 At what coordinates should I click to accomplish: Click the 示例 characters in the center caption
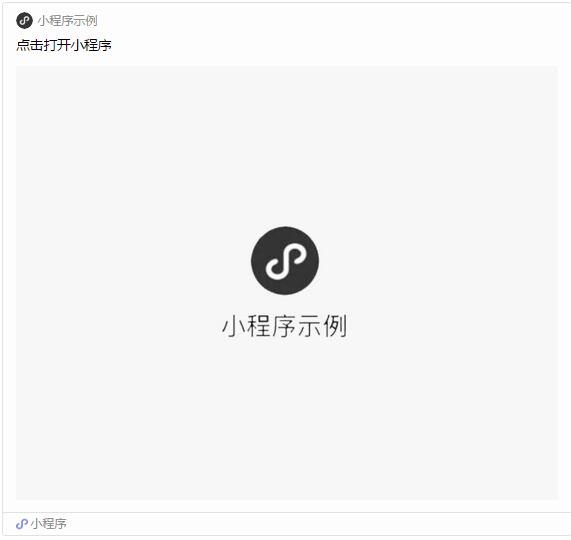[x=322, y=326]
